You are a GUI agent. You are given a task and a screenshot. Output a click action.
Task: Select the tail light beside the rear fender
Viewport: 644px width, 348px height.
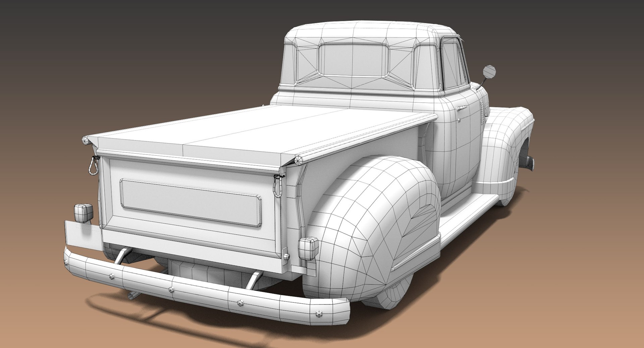(308, 248)
